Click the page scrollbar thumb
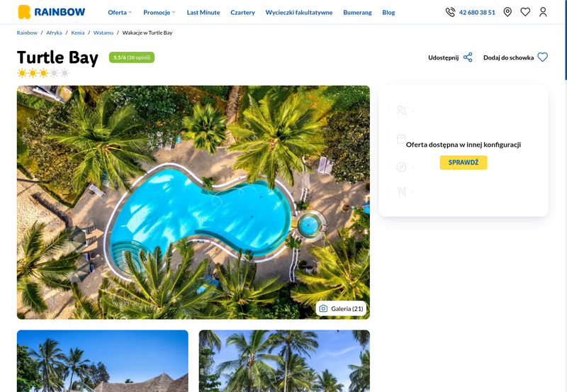The height and width of the screenshot is (392, 567). [x=566, y=40]
